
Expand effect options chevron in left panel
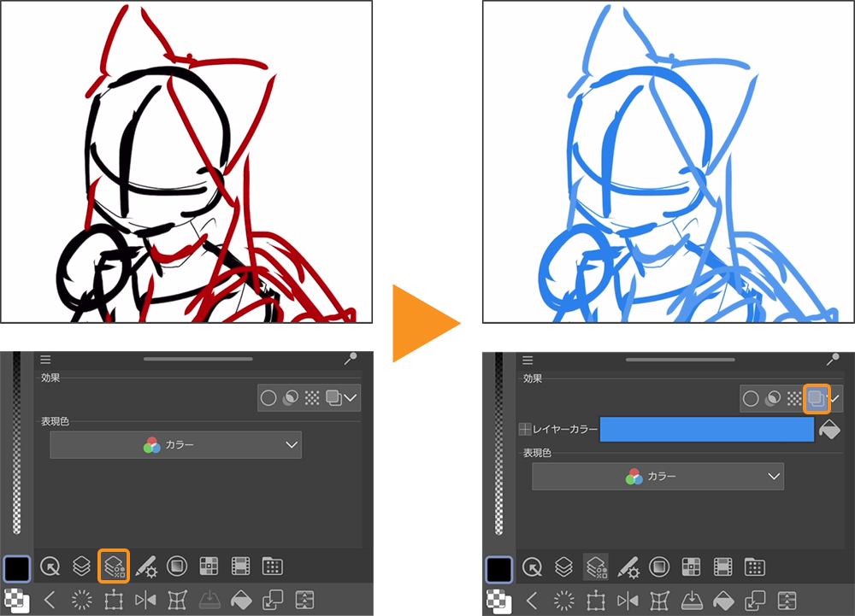pos(351,397)
